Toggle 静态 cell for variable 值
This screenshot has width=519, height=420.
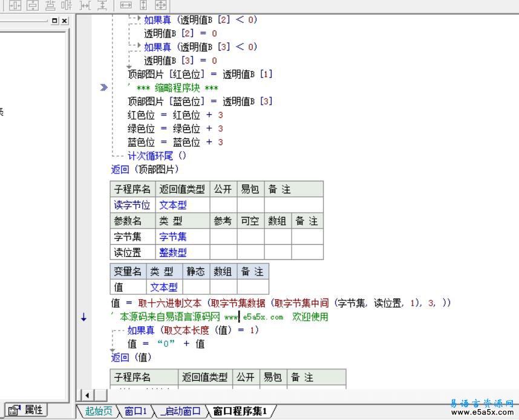tap(196, 287)
